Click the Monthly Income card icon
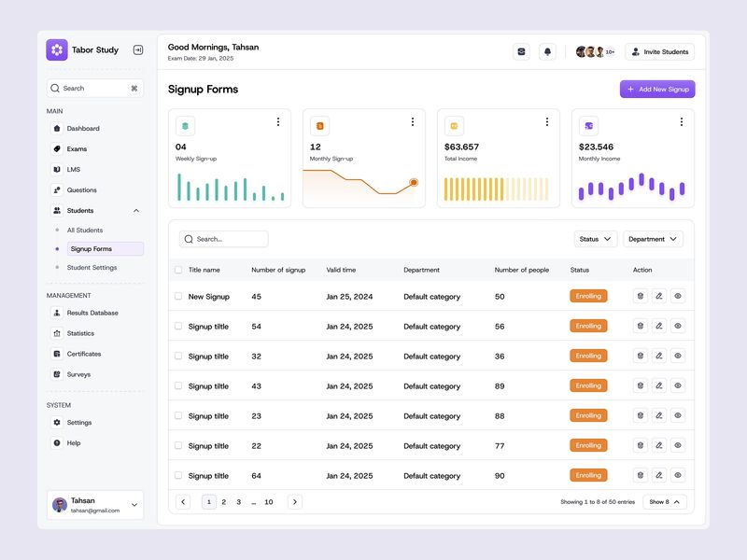 (589, 126)
